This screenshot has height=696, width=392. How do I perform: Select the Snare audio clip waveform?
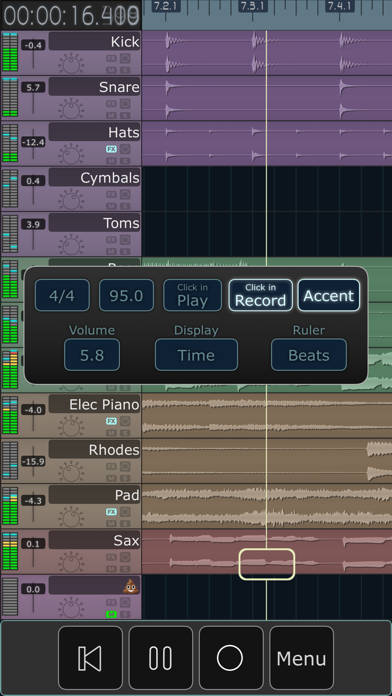coord(267,98)
